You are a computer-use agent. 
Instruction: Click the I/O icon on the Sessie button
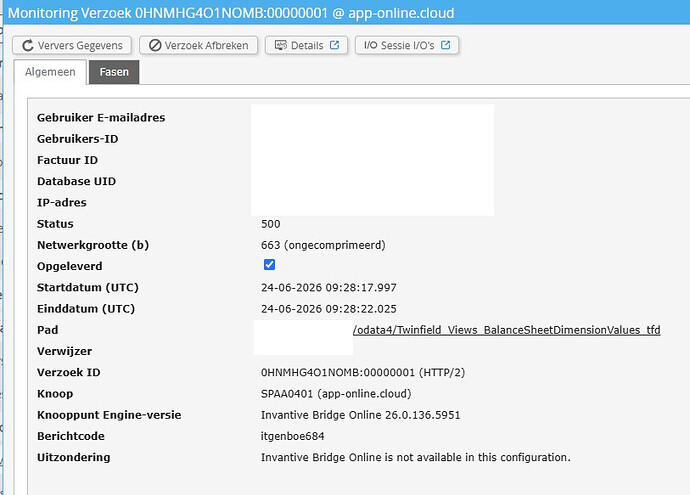tap(371, 45)
